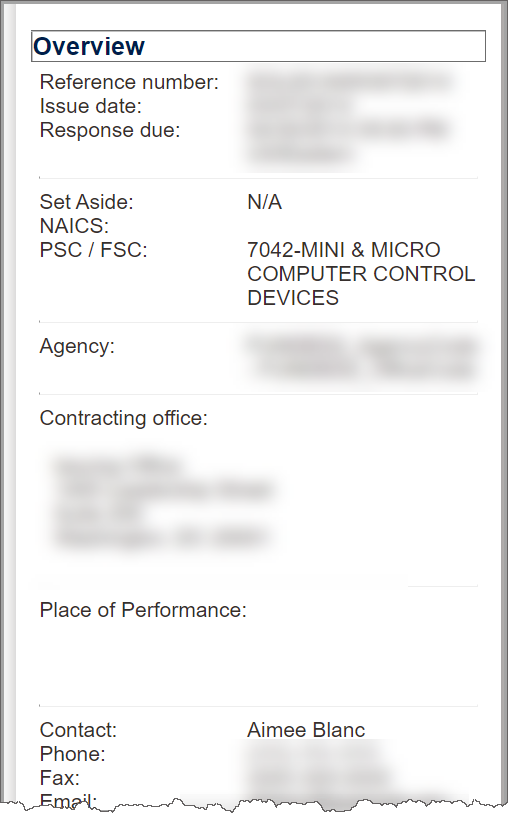Viewport: 508px width, 814px height.
Task: Click the COMPUTER CONTROL text line
Action: (x=361, y=274)
